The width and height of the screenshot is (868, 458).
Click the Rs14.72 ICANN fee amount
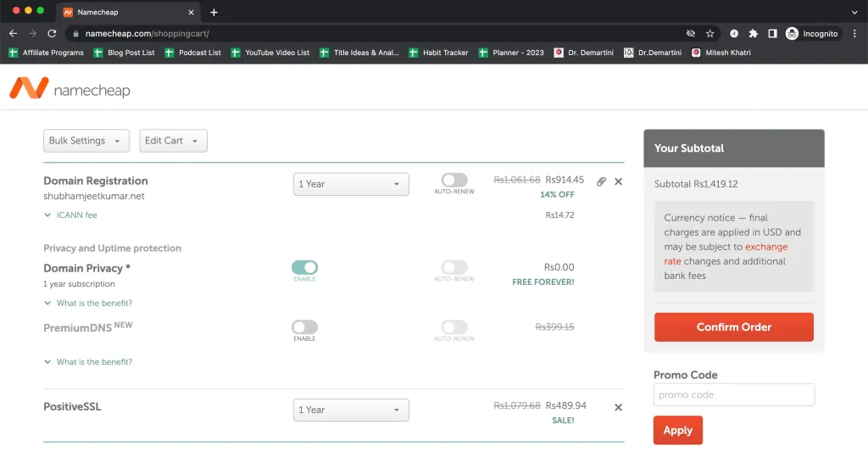[559, 215]
